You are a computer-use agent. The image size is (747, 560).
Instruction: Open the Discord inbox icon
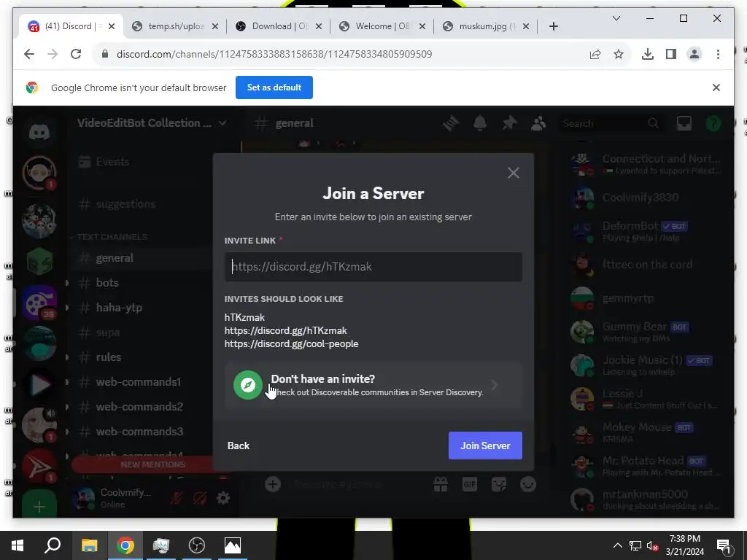click(x=684, y=123)
